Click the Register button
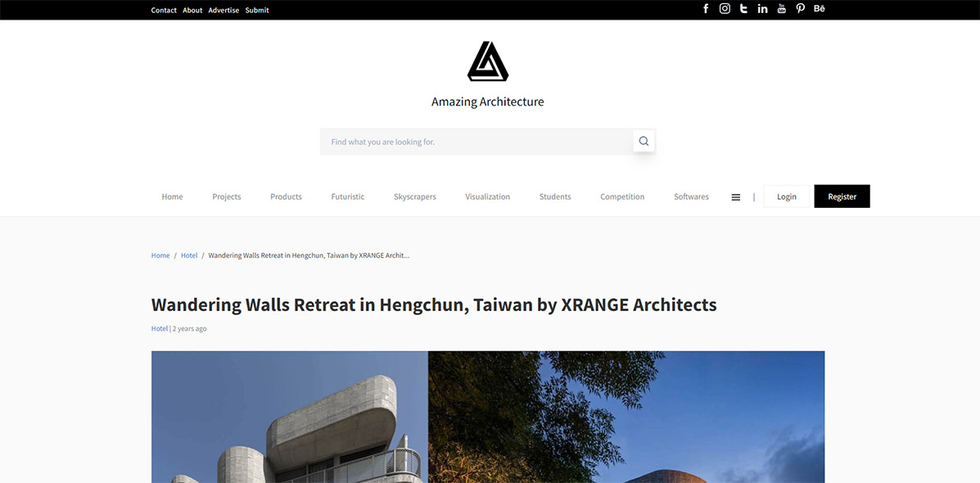The width and height of the screenshot is (980, 483). pos(842,196)
